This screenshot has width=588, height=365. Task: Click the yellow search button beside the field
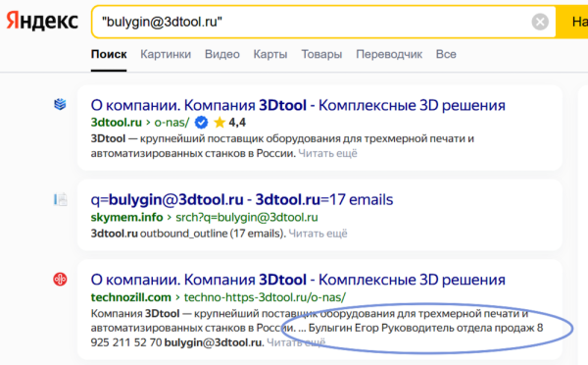(572, 22)
